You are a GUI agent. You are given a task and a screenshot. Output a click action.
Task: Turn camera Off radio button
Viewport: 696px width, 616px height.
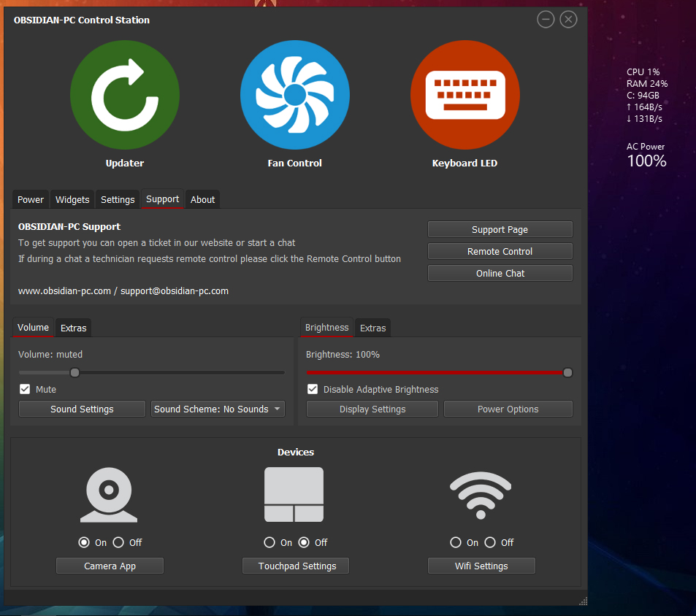point(118,542)
